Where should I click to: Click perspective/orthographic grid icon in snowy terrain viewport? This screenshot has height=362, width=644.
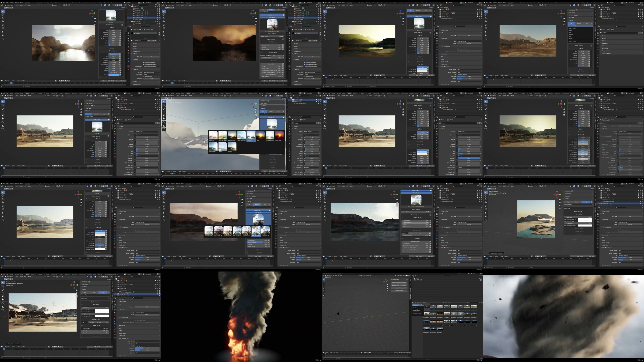tap(256, 118)
